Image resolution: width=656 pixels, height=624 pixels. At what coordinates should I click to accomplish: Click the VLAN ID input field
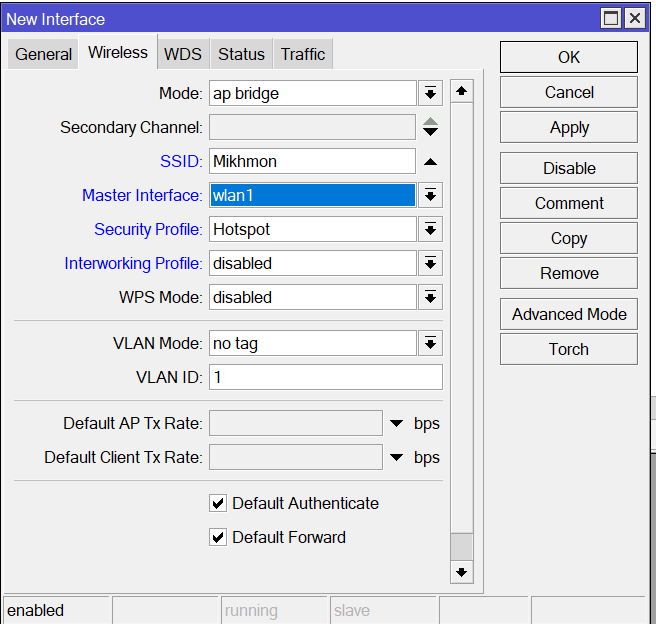[x=325, y=377]
